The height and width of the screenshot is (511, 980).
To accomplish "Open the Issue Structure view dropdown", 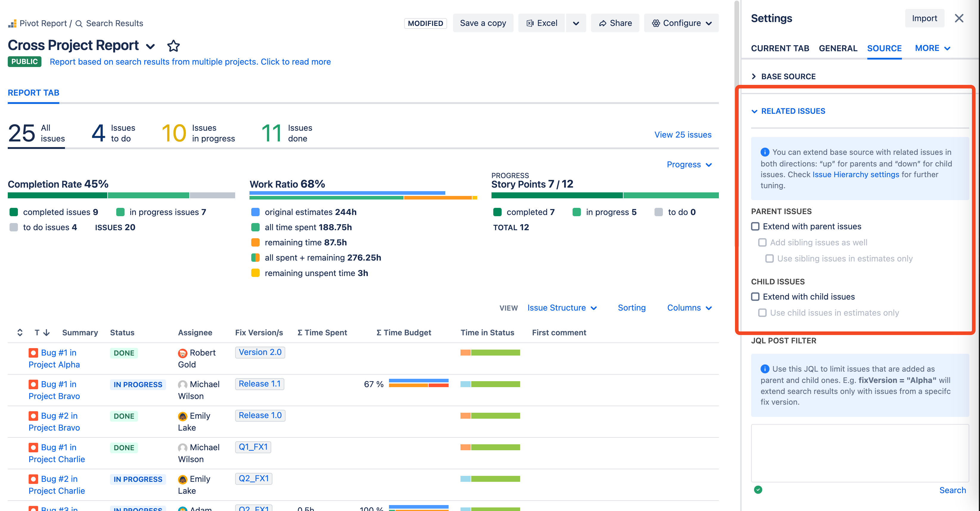I will [x=562, y=308].
